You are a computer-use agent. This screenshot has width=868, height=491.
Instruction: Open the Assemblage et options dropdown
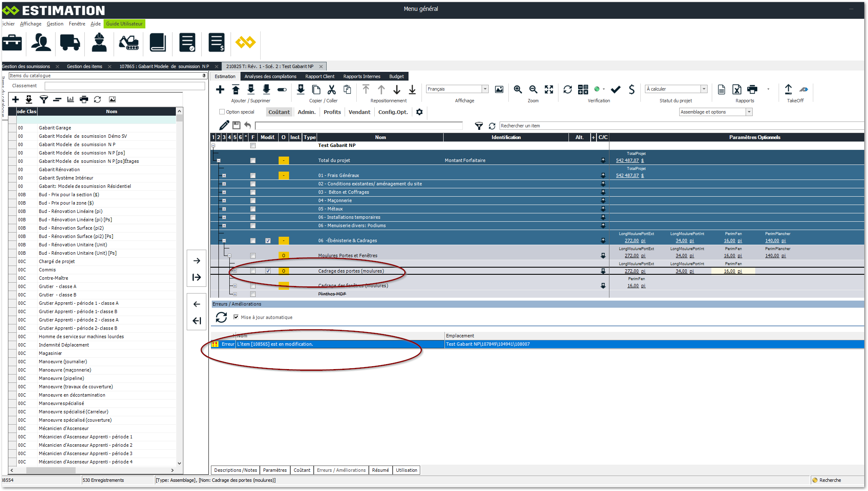749,112
